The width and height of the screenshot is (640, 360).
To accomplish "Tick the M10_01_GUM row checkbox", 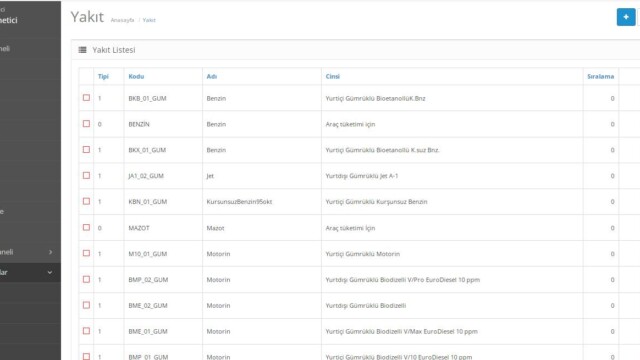I will tap(86, 253).
